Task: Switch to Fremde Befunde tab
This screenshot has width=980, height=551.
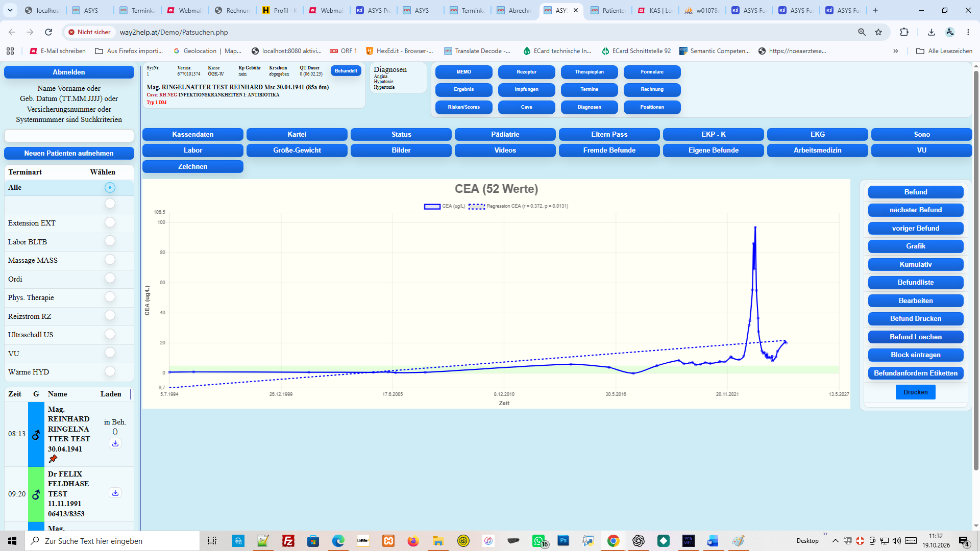Action: click(x=609, y=151)
